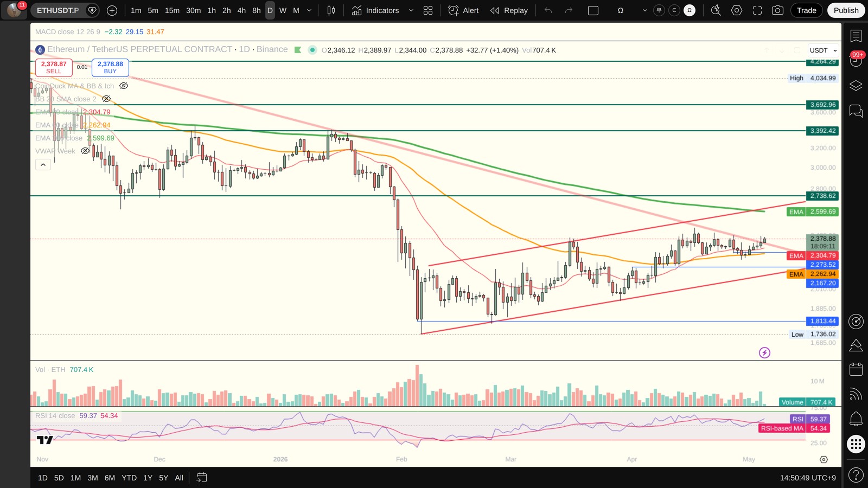Click the purple lightning event marker on chart
868x488 pixels.
[x=764, y=353]
